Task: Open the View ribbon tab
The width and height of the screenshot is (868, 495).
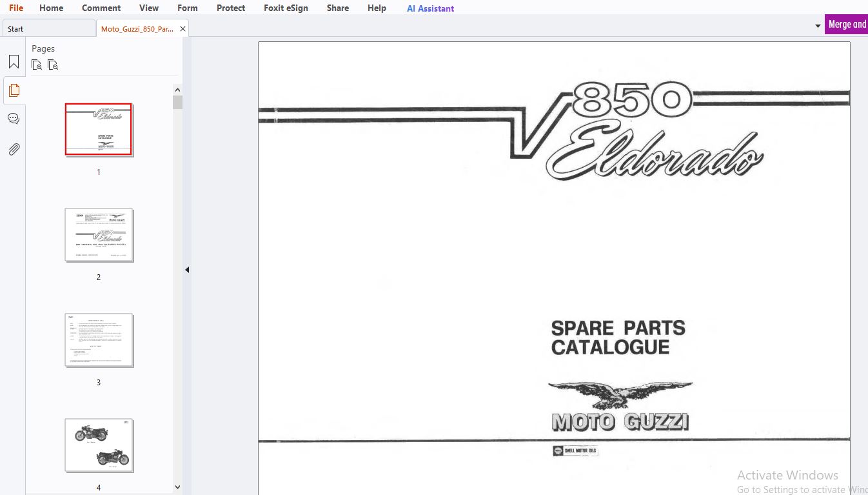Action: point(149,8)
